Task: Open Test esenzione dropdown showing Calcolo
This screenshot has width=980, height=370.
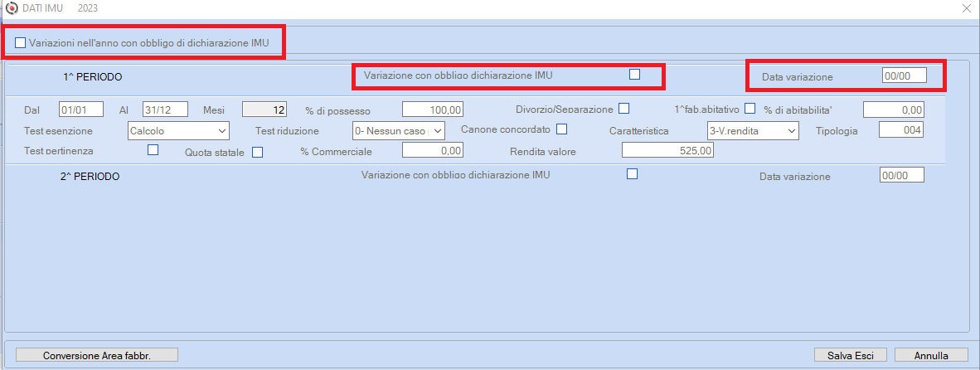Action: click(x=178, y=130)
